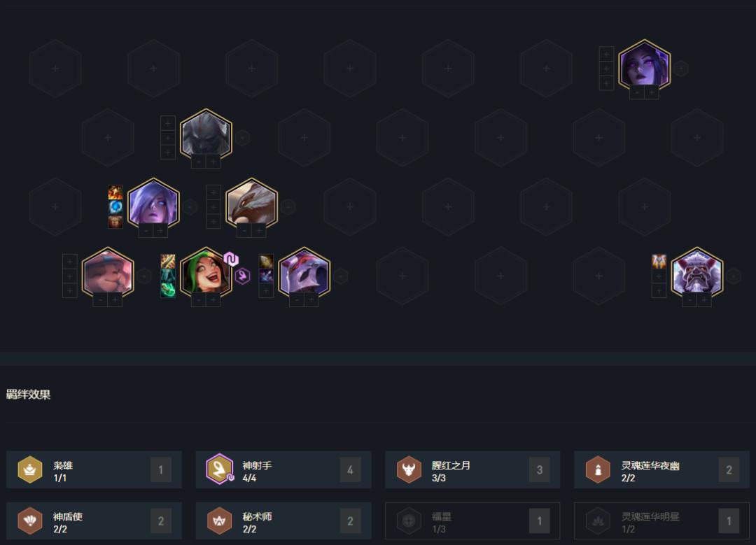Select the eagle-headed champion portrait
Viewport: 756px width, 545px height.
point(252,204)
